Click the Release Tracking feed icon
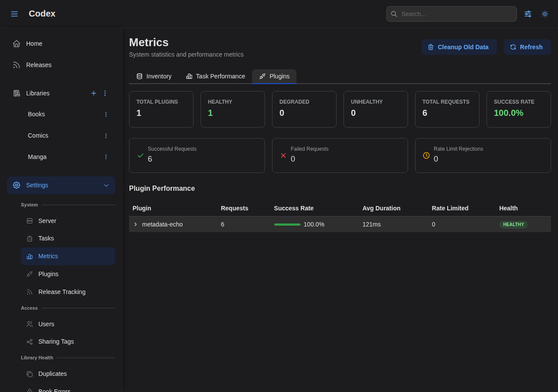Screen dimensions: 558x392 click(x=30, y=292)
